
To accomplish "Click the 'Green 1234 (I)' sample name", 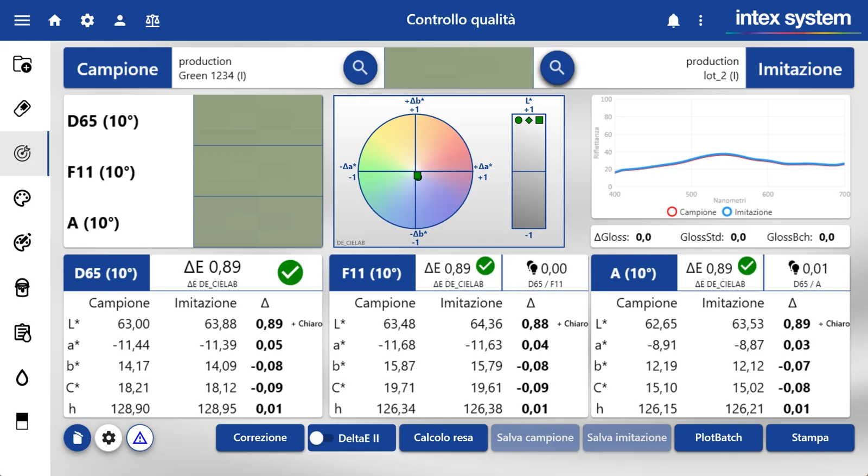I will 213,75.
